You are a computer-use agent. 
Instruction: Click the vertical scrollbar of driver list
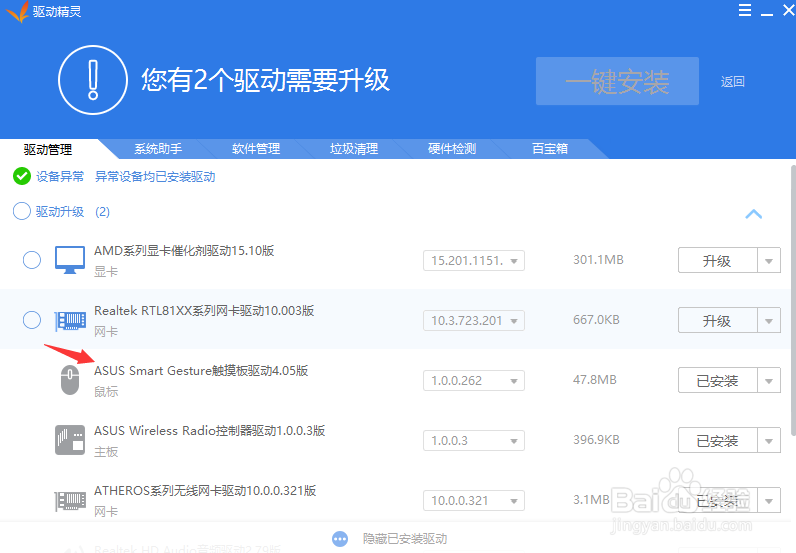[793, 301]
